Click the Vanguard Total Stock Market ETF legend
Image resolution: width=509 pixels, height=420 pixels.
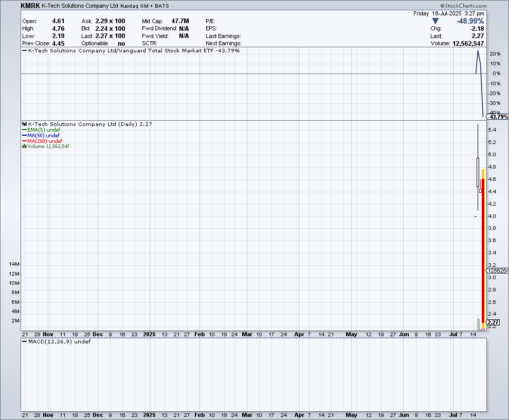[x=131, y=50]
